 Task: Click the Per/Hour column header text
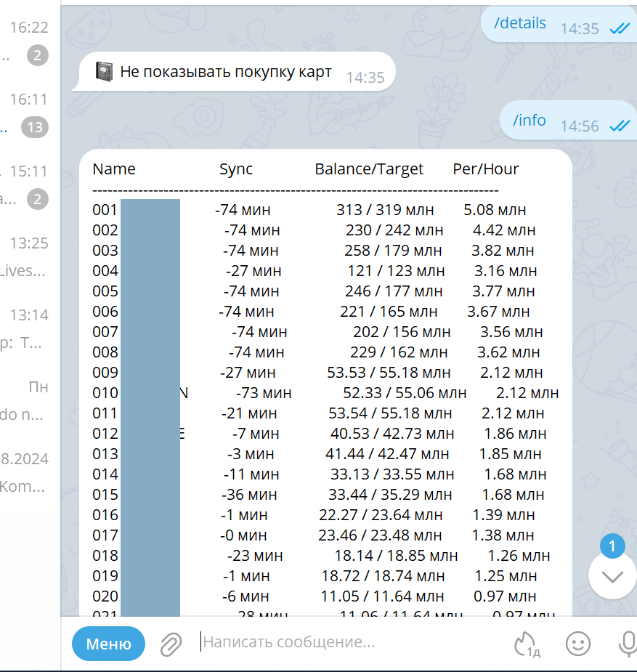(x=485, y=169)
